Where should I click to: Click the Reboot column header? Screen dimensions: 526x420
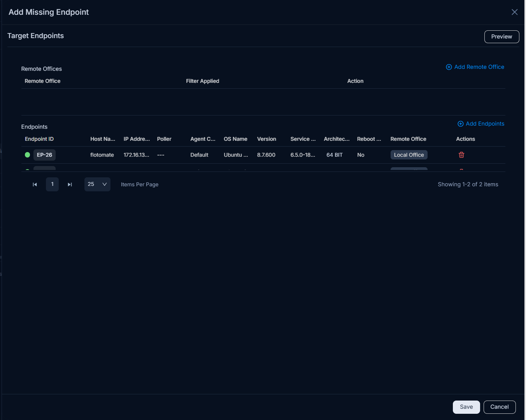(369, 139)
